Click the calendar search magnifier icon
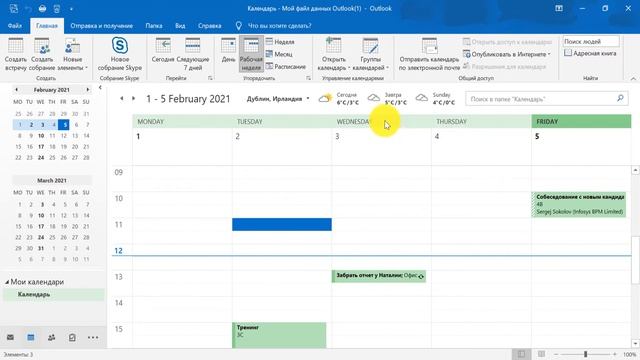 (x=620, y=98)
